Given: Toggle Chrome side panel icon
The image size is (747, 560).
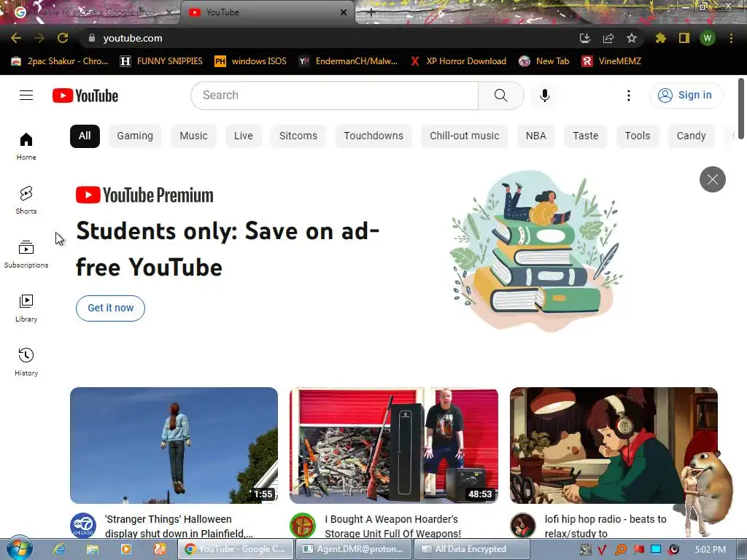Looking at the screenshot, I should [684, 38].
